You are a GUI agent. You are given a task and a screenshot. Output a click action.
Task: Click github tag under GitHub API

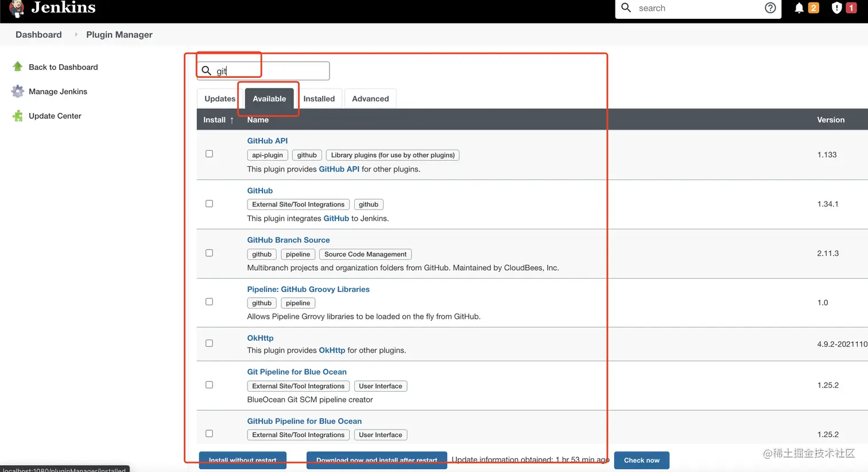307,155
